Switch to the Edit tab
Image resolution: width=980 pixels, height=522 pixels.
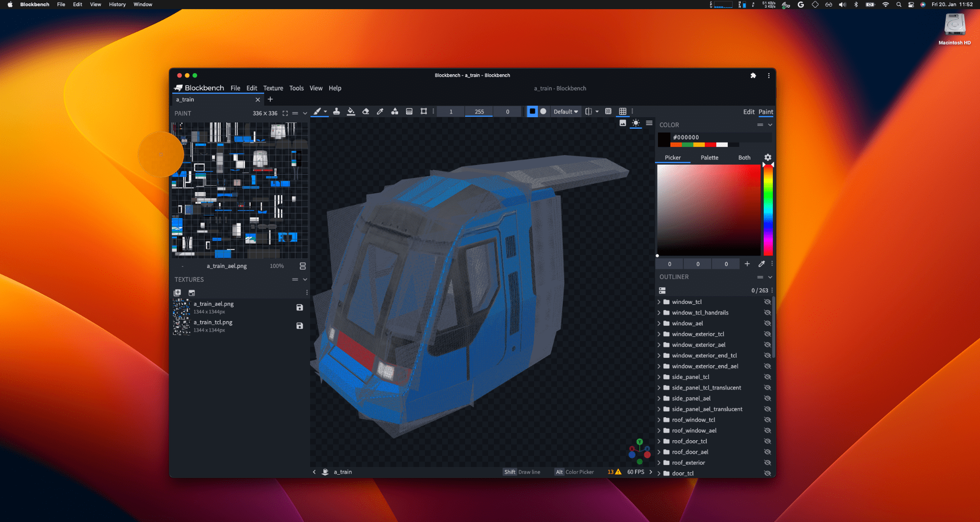pyautogui.click(x=748, y=111)
